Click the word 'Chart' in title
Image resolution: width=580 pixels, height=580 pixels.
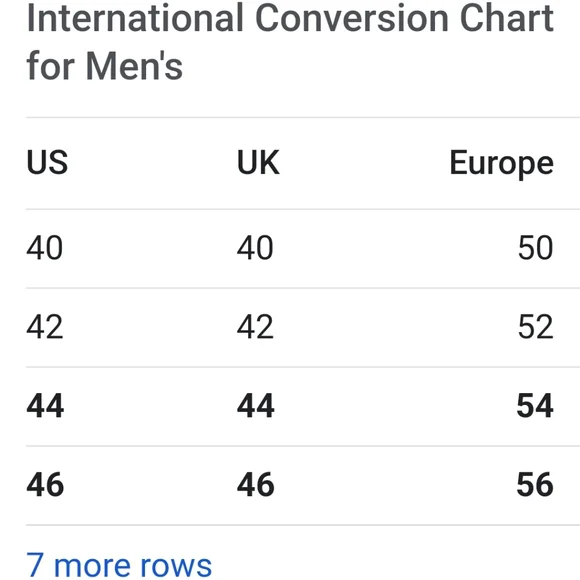coord(506,18)
